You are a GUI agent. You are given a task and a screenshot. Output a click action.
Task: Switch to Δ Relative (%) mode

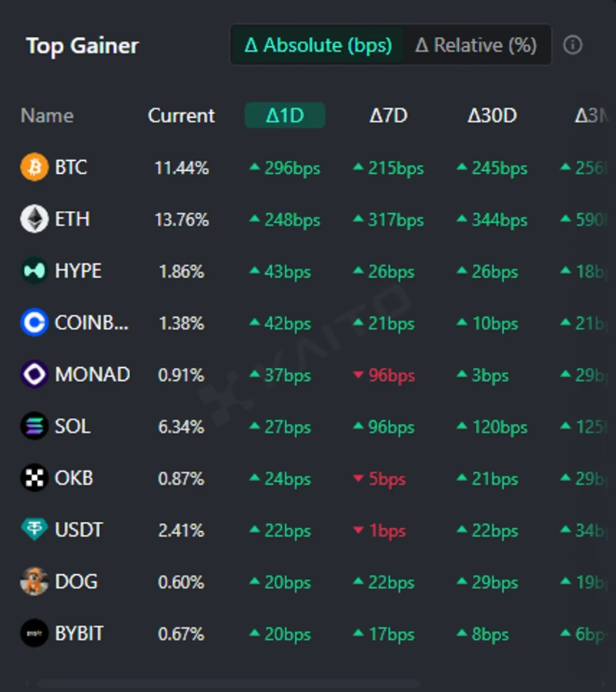pyautogui.click(x=476, y=45)
